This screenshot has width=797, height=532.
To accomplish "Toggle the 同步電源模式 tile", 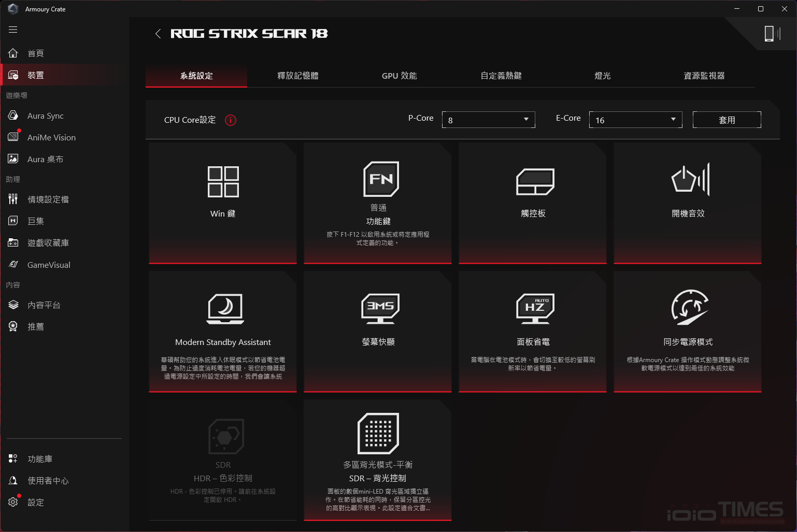I will click(688, 332).
